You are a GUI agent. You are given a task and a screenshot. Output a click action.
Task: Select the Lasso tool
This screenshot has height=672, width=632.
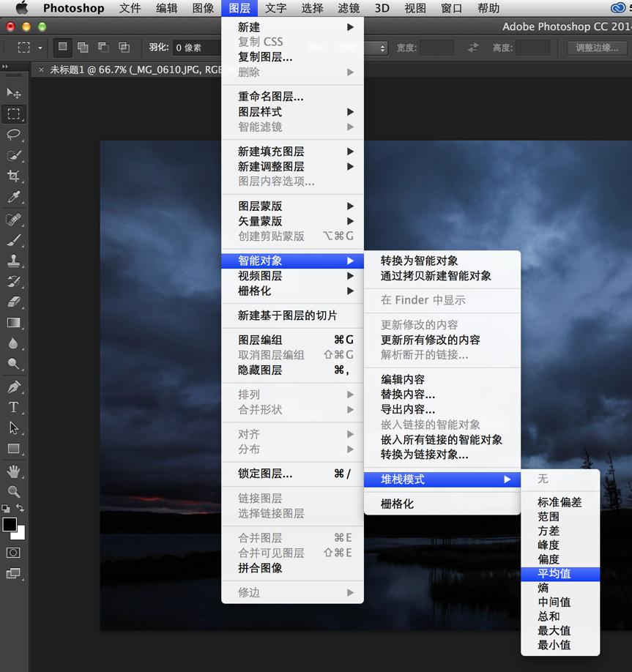click(x=13, y=135)
